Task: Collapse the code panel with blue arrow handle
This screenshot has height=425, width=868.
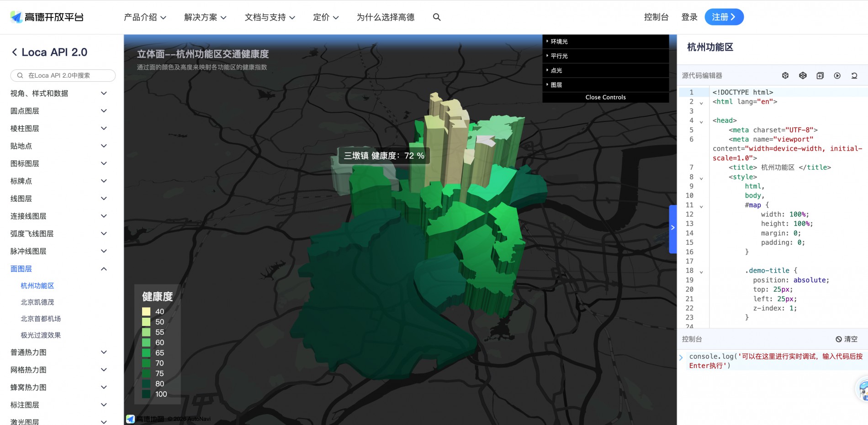Action: 672,228
